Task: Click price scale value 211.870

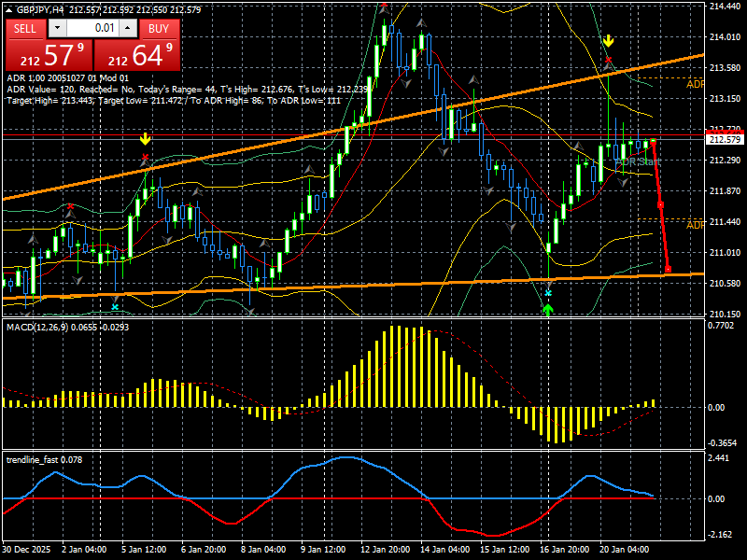Action: (725, 191)
